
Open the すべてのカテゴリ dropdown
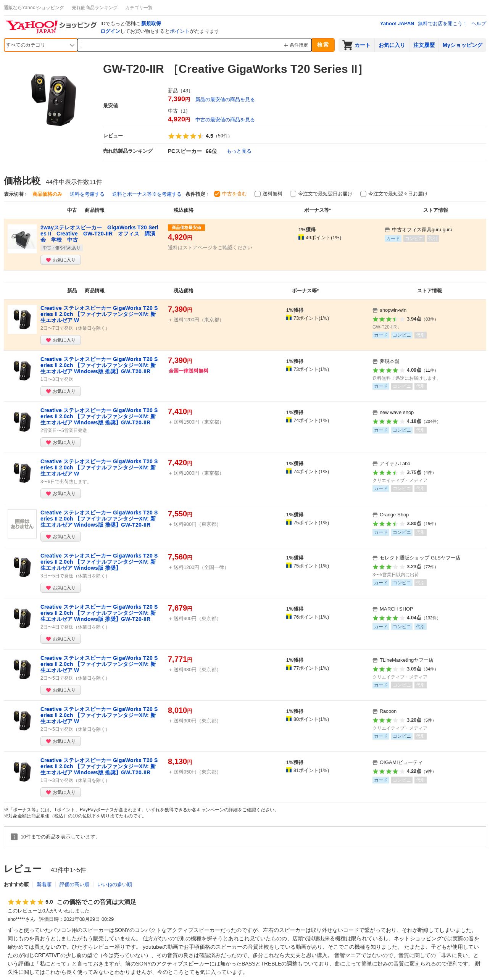click(40, 45)
